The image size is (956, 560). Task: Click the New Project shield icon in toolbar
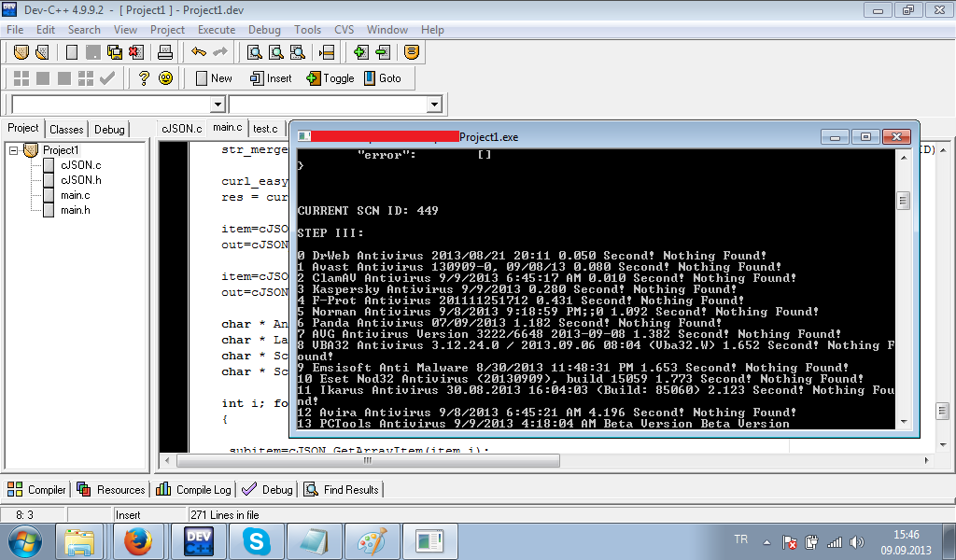pos(21,52)
